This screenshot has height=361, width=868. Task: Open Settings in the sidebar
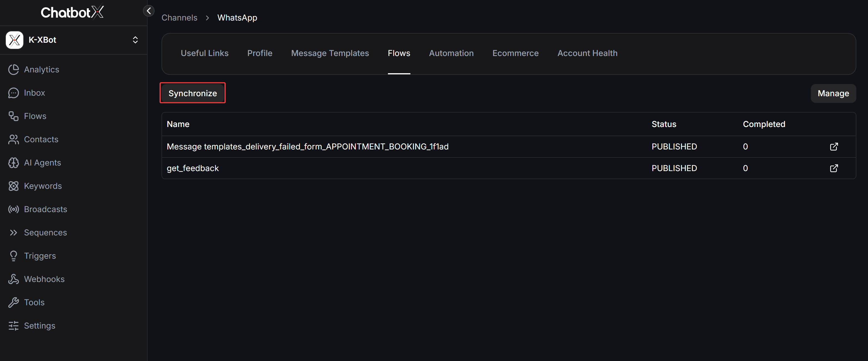[x=39, y=326]
